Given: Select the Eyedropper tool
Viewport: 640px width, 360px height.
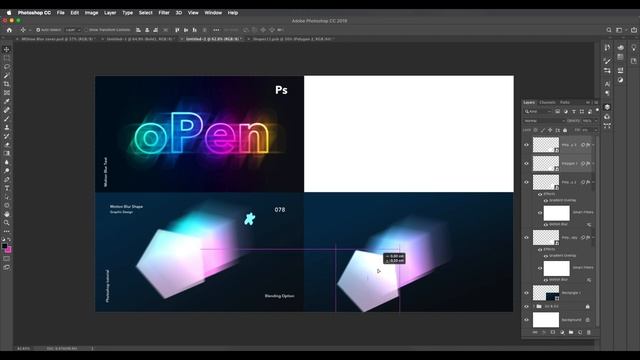Looking at the screenshot, I should pyautogui.click(x=7, y=101).
